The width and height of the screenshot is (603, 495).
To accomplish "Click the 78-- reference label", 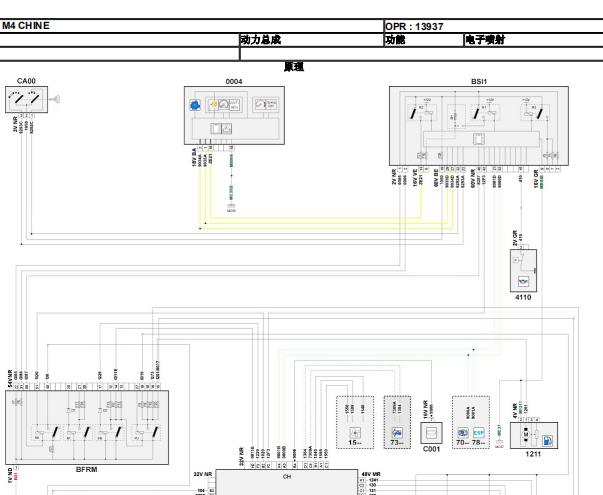I will (x=479, y=443).
